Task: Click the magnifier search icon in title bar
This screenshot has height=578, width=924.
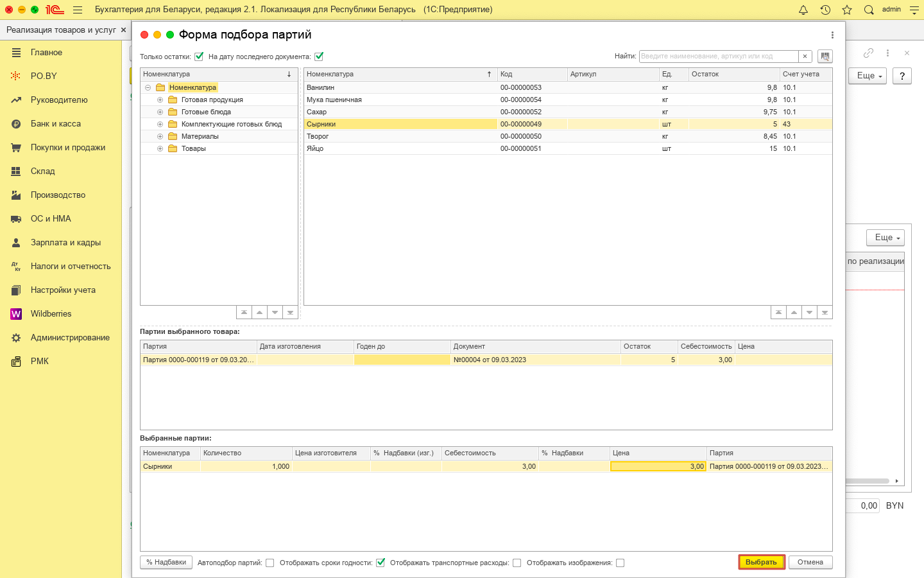Action: (869, 10)
